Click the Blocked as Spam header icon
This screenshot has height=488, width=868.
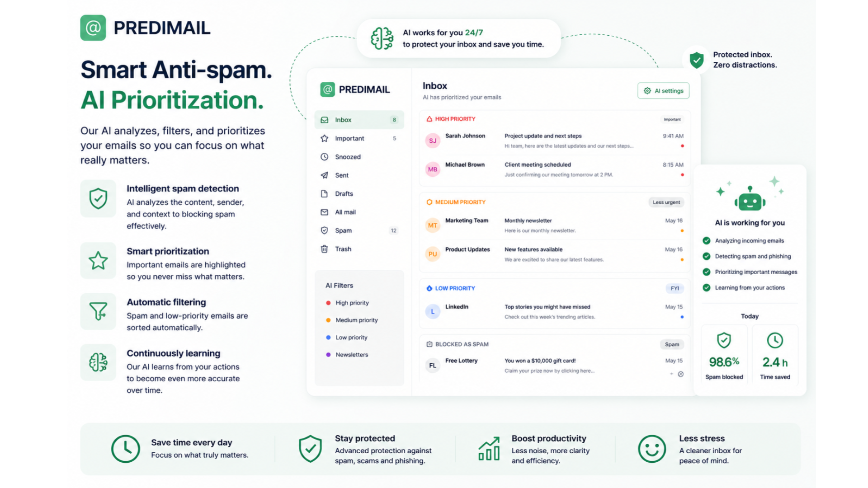(429, 344)
